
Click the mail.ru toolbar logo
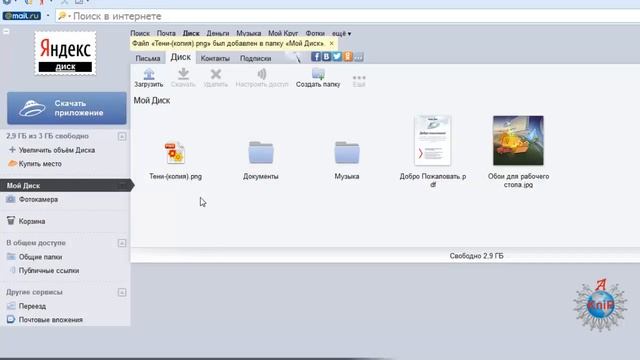click(x=22, y=16)
